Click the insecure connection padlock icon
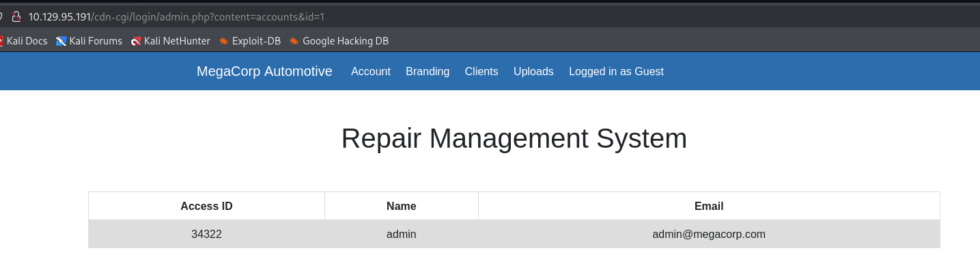 click(x=16, y=16)
